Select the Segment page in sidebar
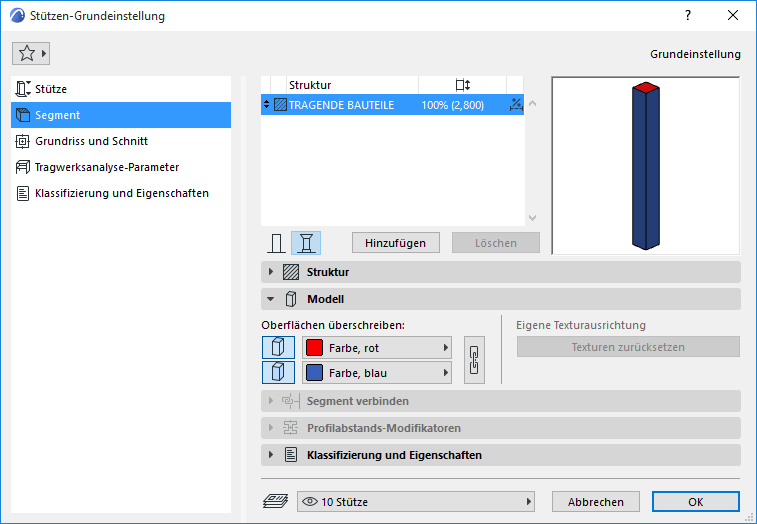 click(x=121, y=115)
